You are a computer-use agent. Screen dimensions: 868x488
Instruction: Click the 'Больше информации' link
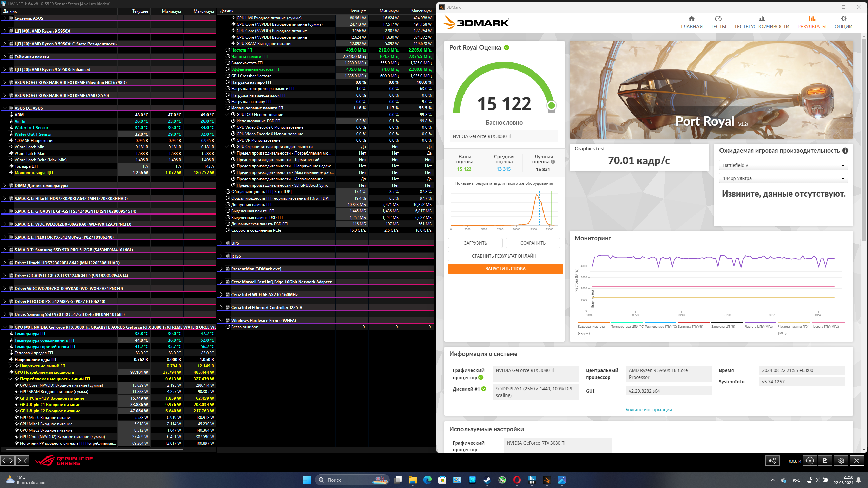[648, 410]
